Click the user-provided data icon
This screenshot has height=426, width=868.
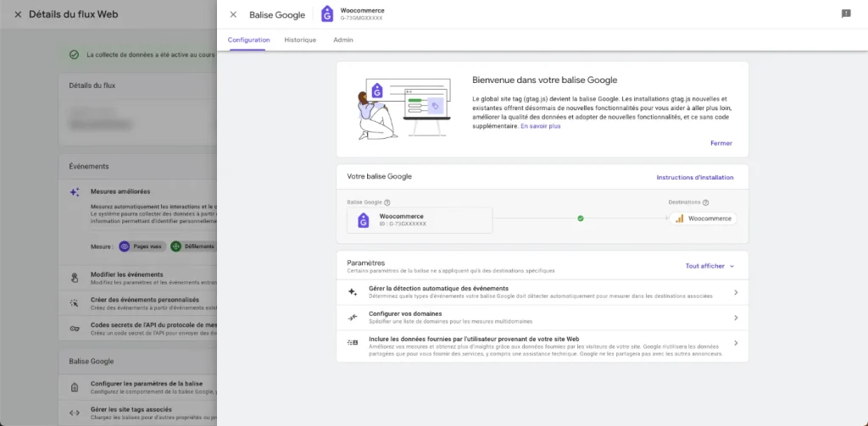click(352, 343)
